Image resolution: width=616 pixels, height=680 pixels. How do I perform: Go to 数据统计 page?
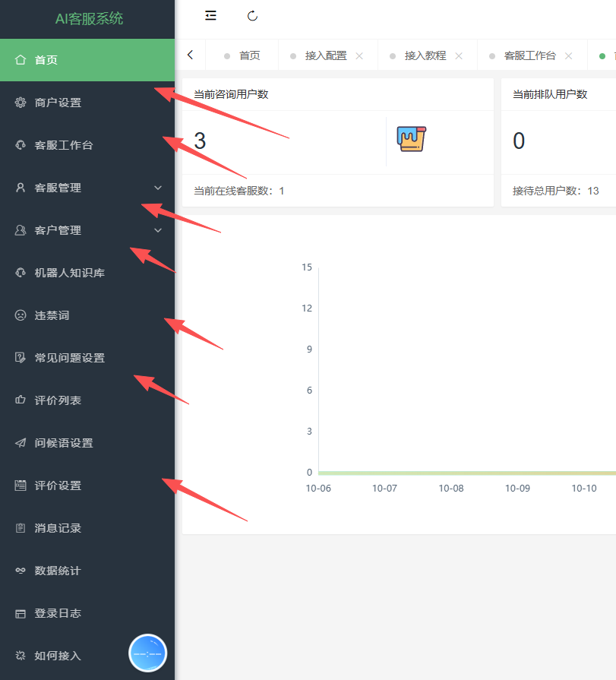coord(58,571)
